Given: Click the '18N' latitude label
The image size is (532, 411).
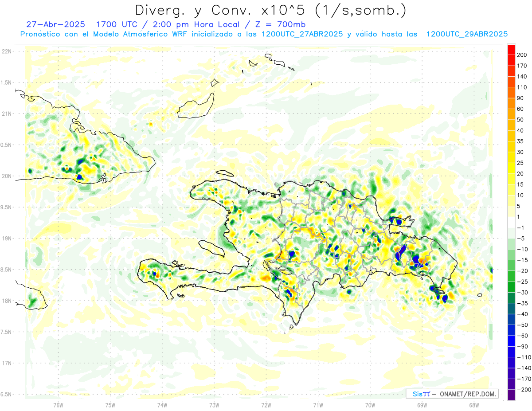Looking at the screenshot, I should [x=7, y=301].
